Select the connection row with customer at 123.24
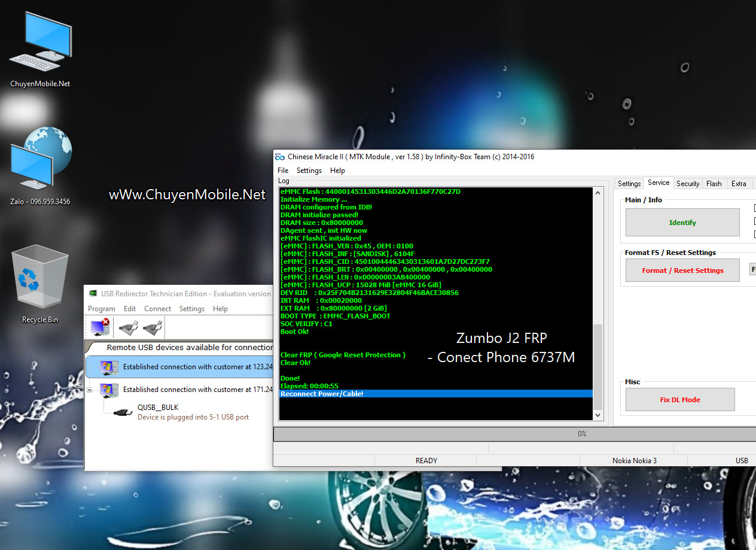The width and height of the screenshot is (756, 550). 179,367
